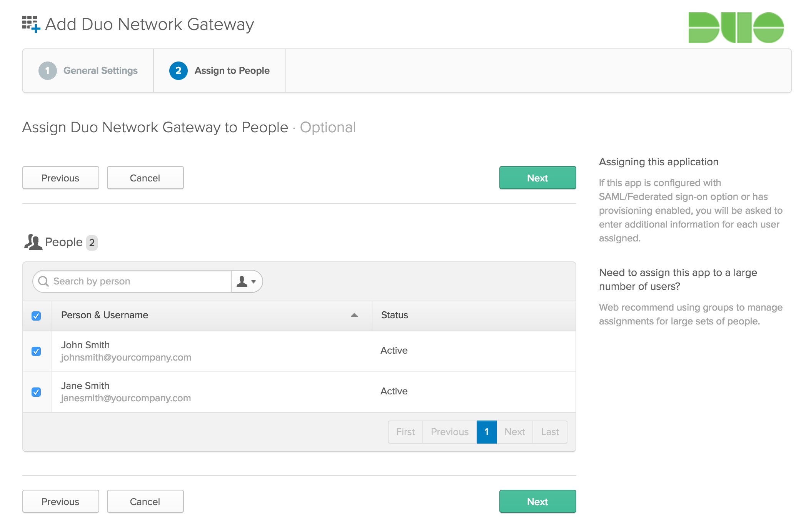Click the Person & Username column header
The width and height of the screenshot is (801, 532).
click(212, 316)
